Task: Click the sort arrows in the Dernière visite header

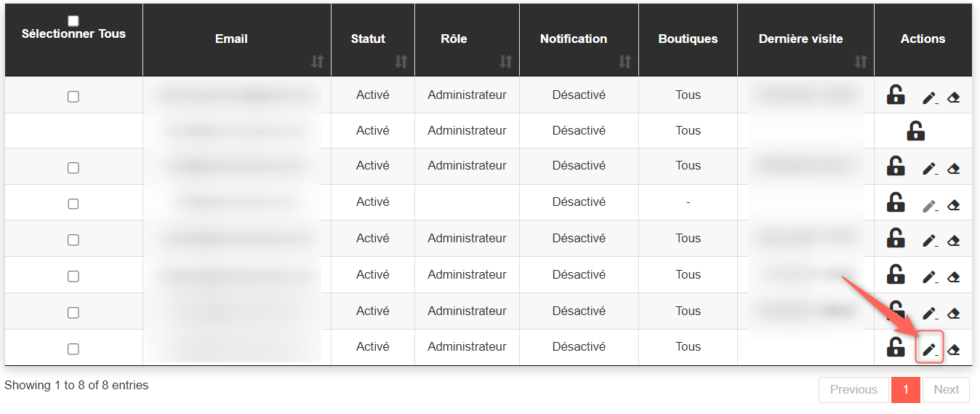Action: point(861,62)
